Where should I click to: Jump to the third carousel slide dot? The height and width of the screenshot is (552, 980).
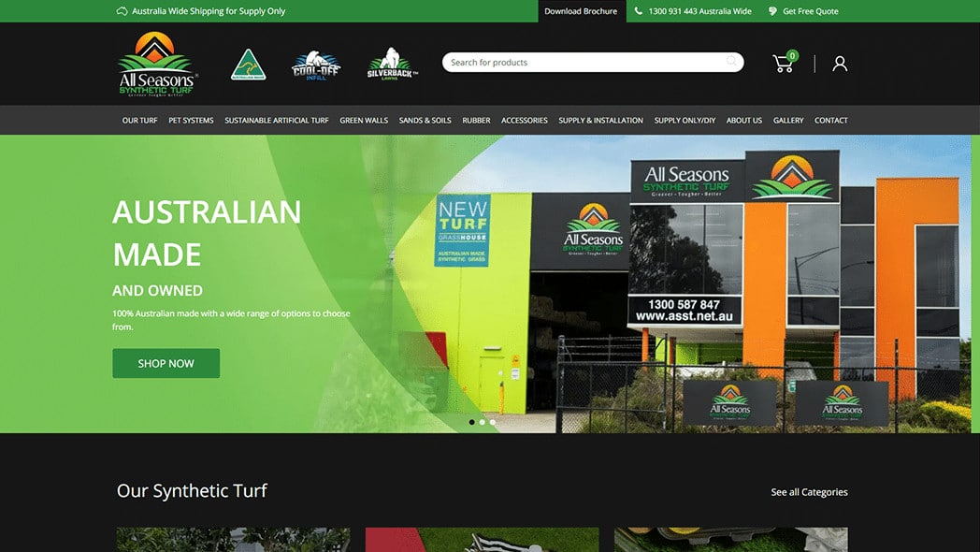[493, 422]
